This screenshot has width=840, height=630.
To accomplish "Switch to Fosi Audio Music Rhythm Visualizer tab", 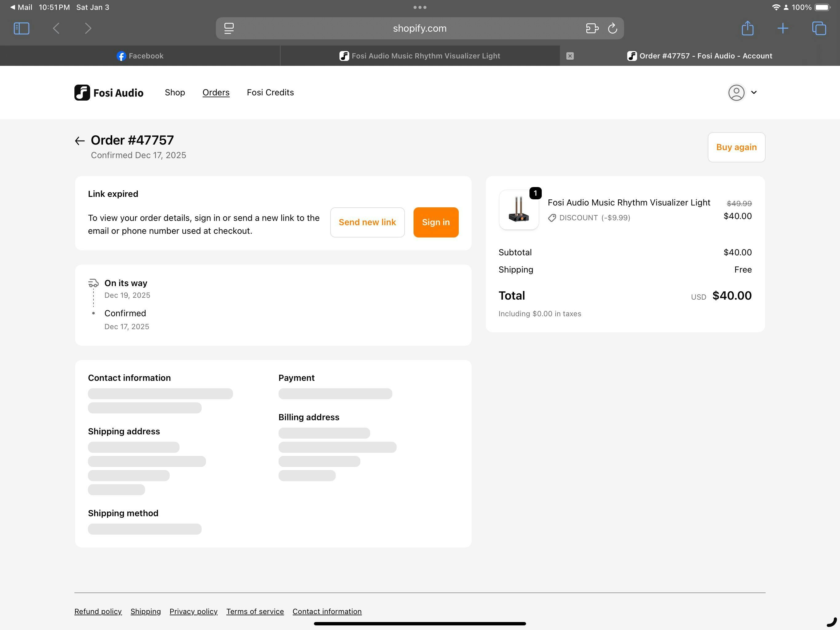I will click(420, 56).
